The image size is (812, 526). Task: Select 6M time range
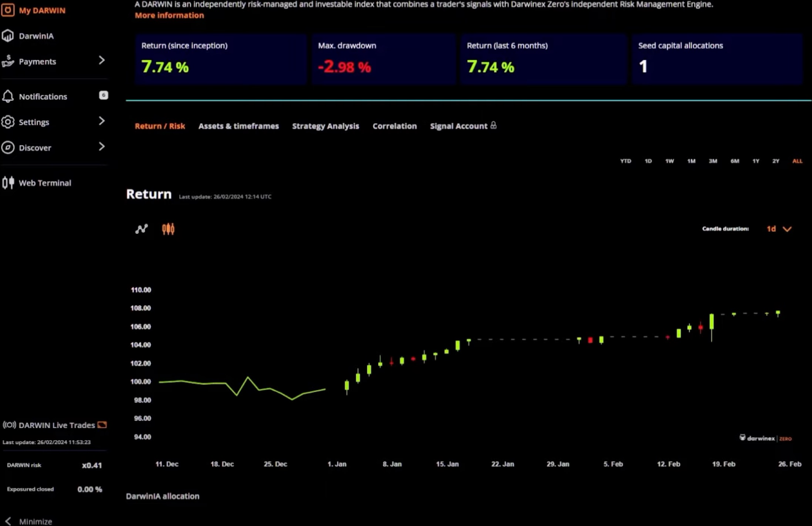[735, 161]
